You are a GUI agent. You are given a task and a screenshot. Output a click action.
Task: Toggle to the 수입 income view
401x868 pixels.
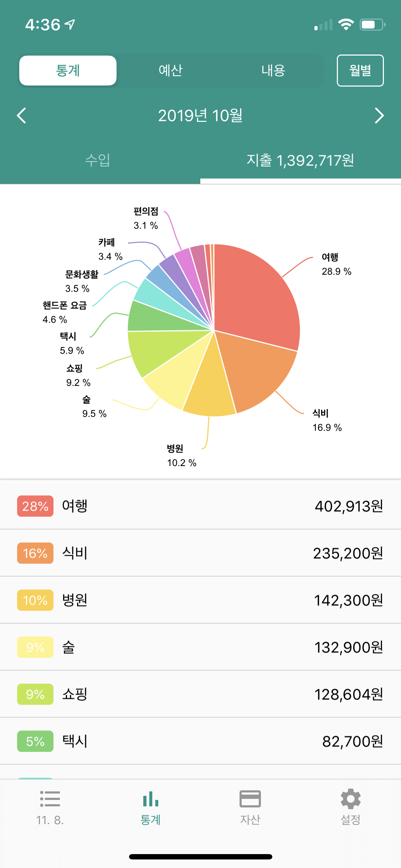point(98,160)
